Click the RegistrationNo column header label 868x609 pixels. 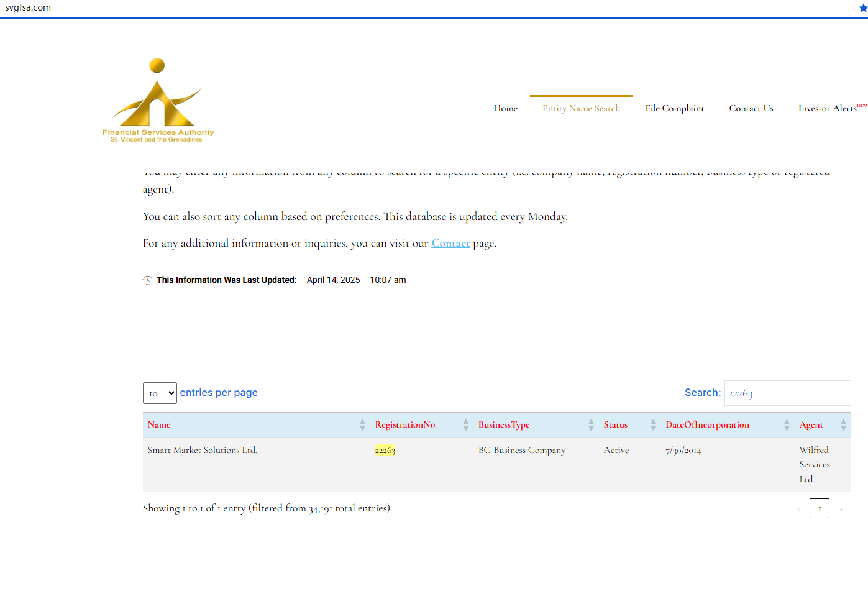pyautogui.click(x=405, y=425)
